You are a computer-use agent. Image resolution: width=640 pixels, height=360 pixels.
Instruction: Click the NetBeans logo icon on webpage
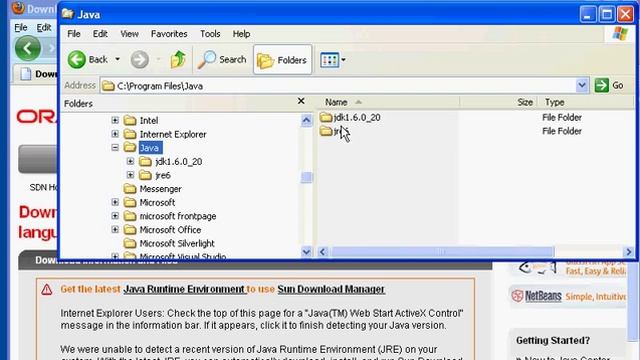pos(517,296)
